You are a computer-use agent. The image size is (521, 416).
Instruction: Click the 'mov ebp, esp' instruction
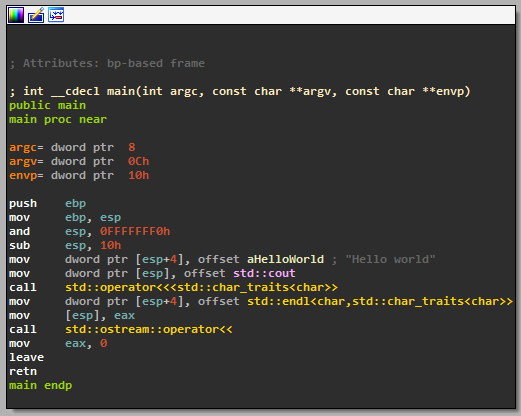coord(65,218)
